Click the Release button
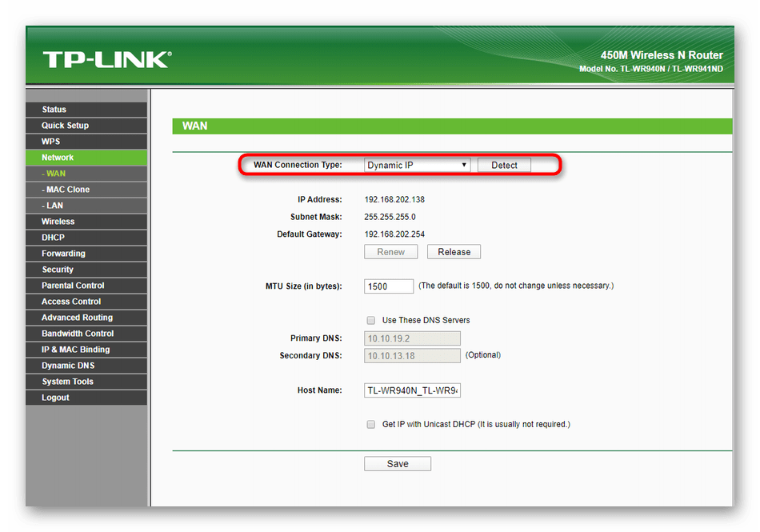The height and width of the screenshot is (532, 760). tap(454, 252)
